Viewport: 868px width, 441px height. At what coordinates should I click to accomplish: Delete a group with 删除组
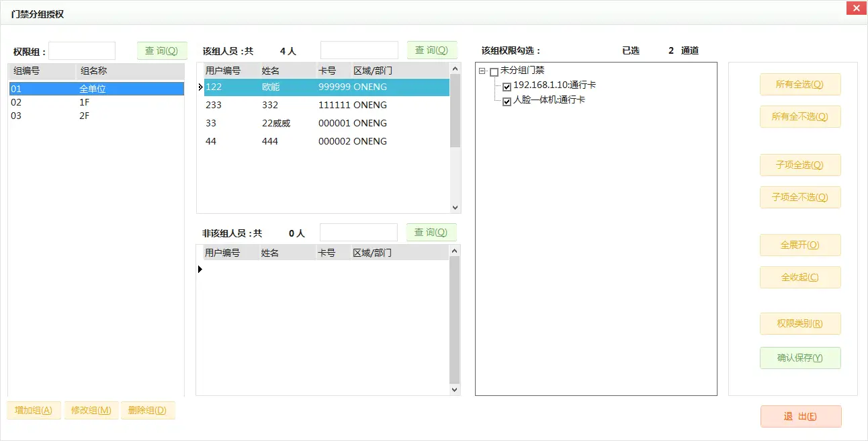pos(148,410)
